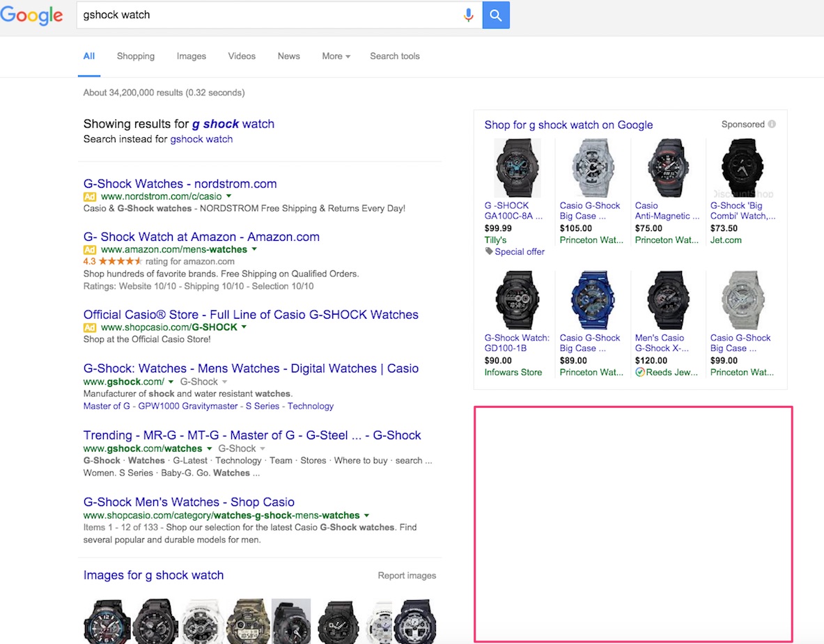The image size is (824, 644).
Task: Click the Sponsored info icon
Action: (x=772, y=124)
